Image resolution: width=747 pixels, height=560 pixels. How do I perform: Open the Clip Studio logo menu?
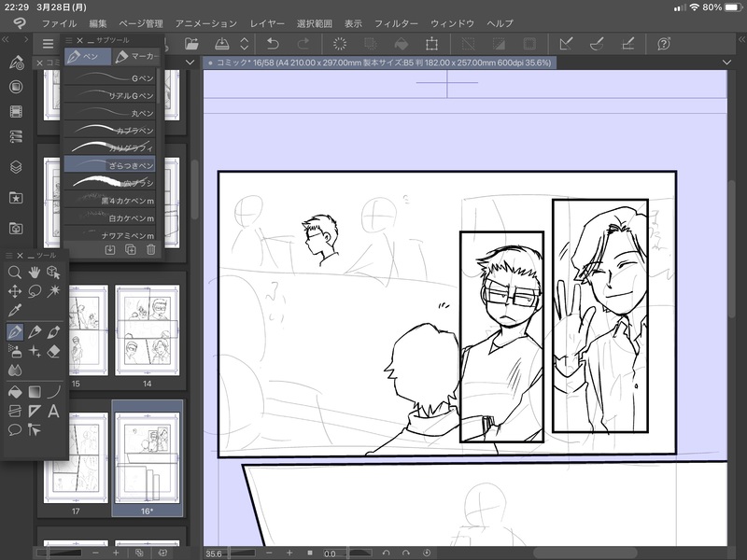pos(19,22)
